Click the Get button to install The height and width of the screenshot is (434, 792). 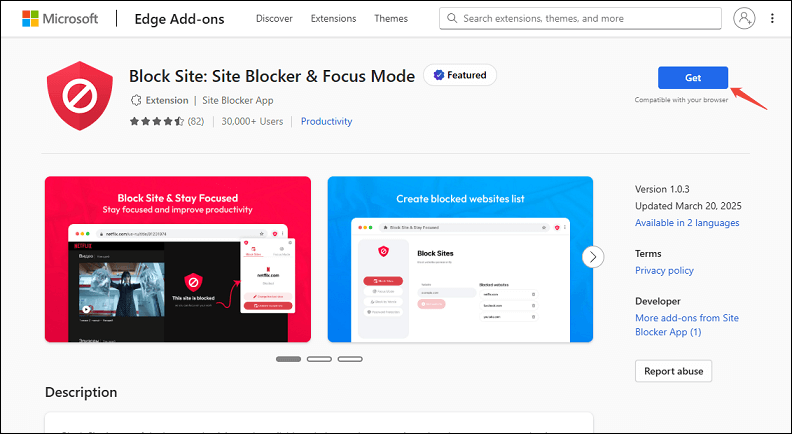[x=693, y=78]
